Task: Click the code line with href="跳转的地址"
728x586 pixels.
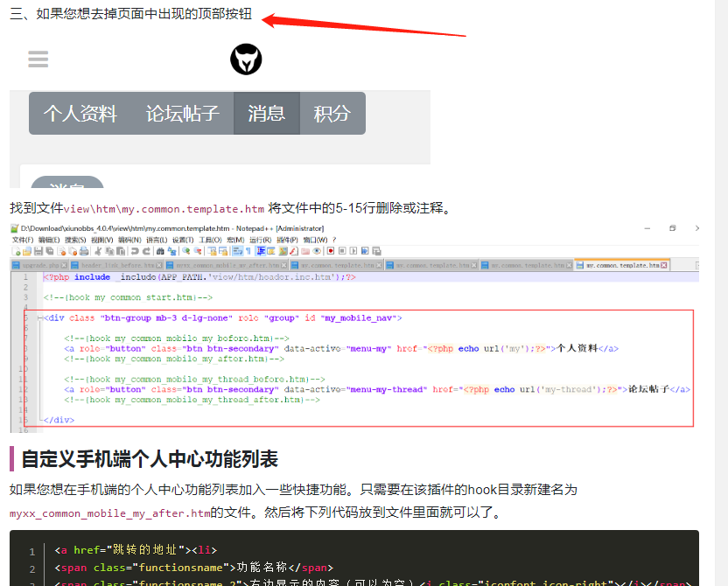Action: [136, 550]
